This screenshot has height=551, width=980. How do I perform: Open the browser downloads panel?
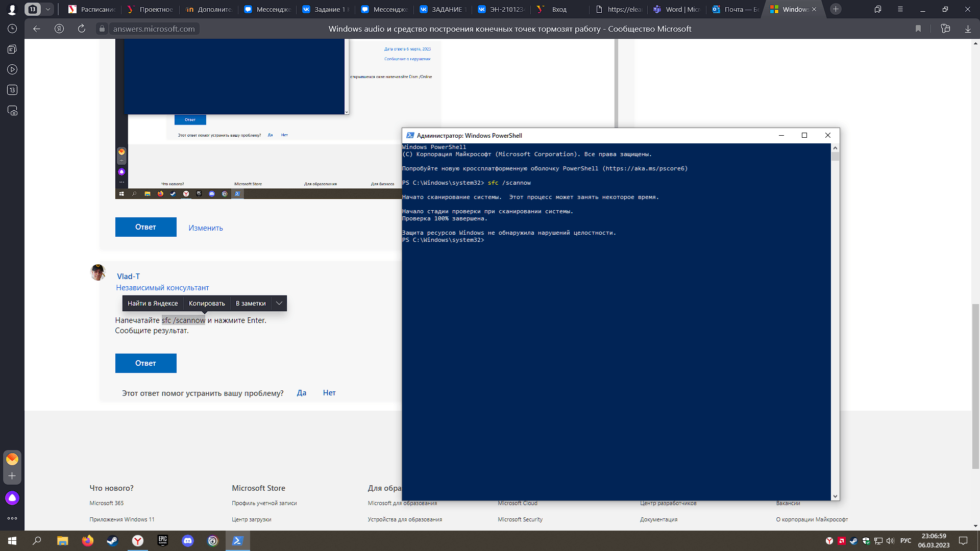[968, 29]
